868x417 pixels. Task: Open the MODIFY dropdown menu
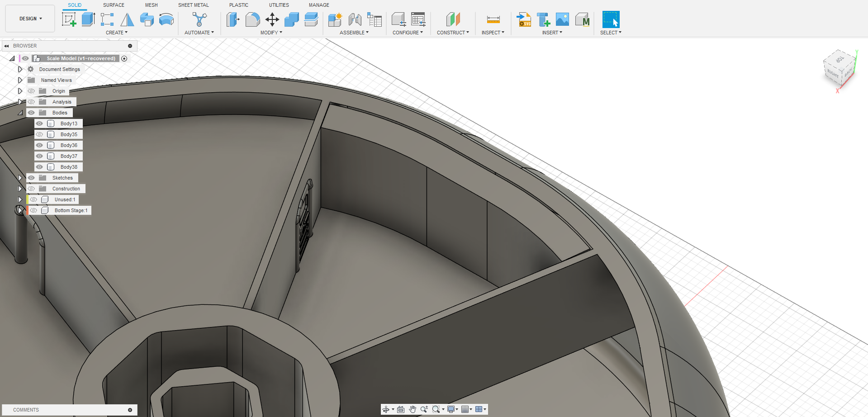click(x=271, y=33)
